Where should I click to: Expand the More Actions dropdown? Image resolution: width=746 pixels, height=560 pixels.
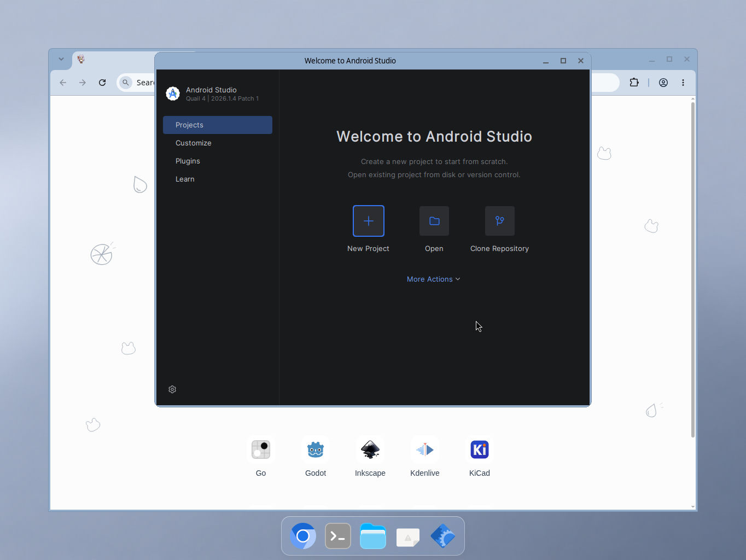pyautogui.click(x=434, y=279)
